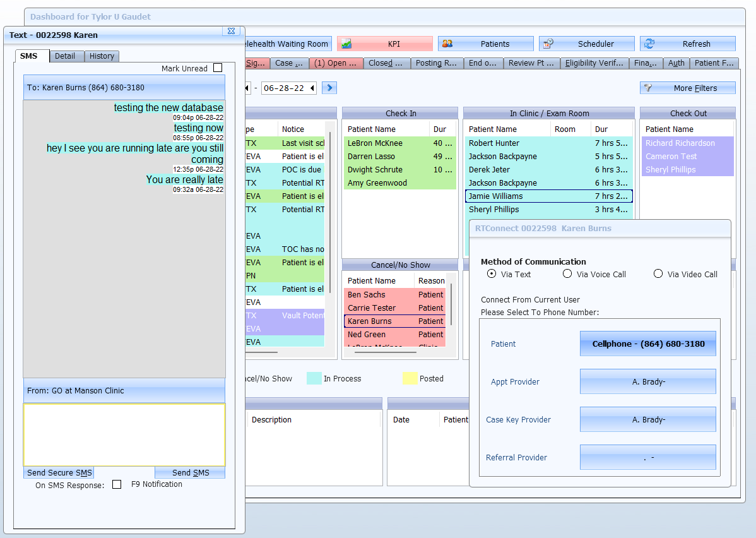Select Cameron Test in Check Out
Screen dimensions: 756x538
(x=688, y=157)
